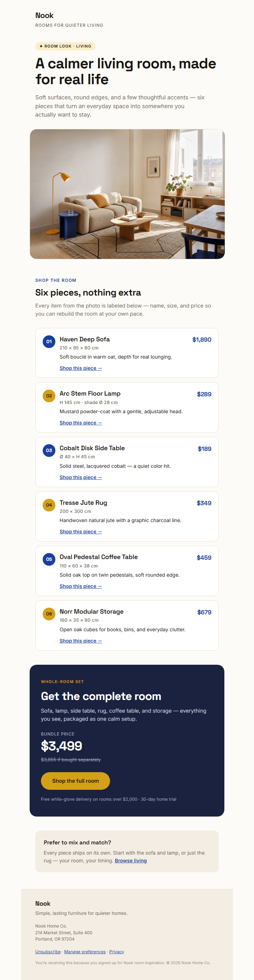Viewport: 254px width, 980px height.
Task: Open the Browse living link
Action: click(x=131, y=861)
